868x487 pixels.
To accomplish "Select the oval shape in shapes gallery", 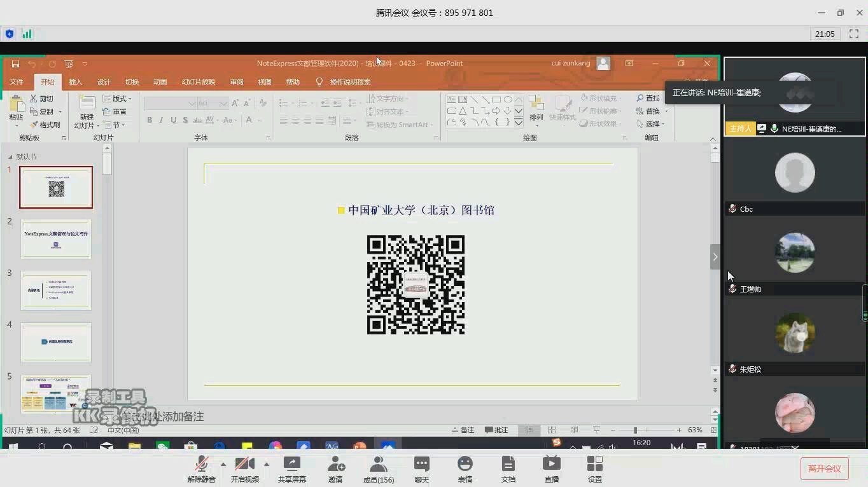I will [508, 100].
